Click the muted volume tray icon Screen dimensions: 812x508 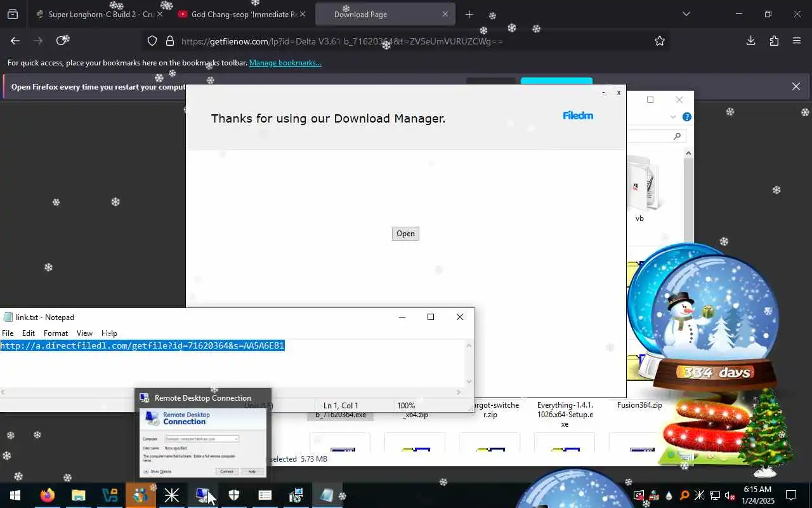point(730,495)
